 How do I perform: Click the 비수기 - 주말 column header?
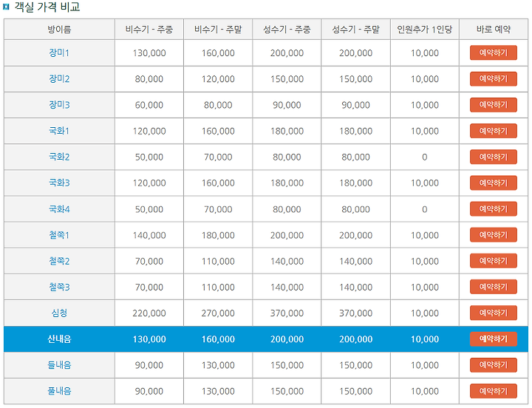[x=218, y=30]
